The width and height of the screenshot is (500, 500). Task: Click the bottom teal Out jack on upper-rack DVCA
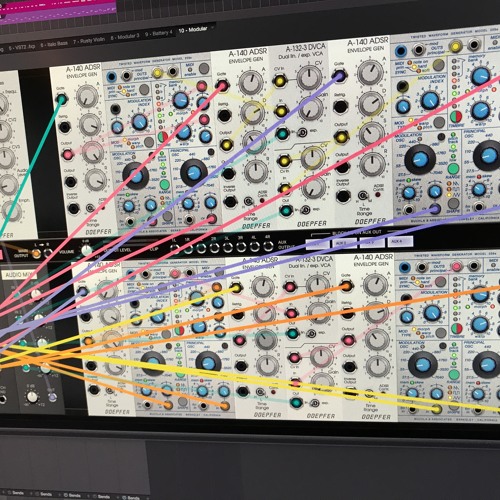click(286, 210)
